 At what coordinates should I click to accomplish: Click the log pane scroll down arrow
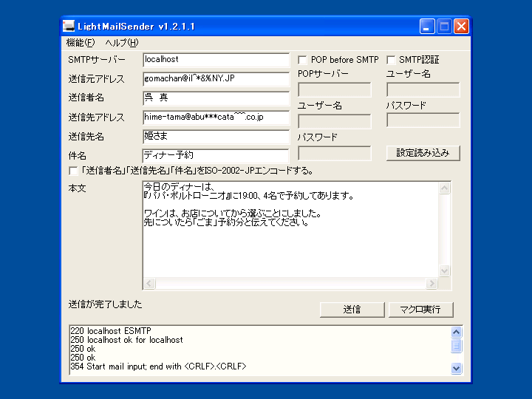(457, 368)
